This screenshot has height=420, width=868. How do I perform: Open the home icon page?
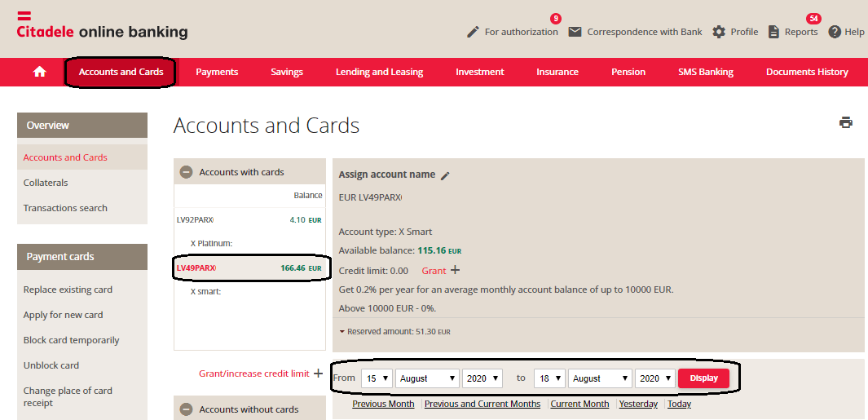point(39,72)
